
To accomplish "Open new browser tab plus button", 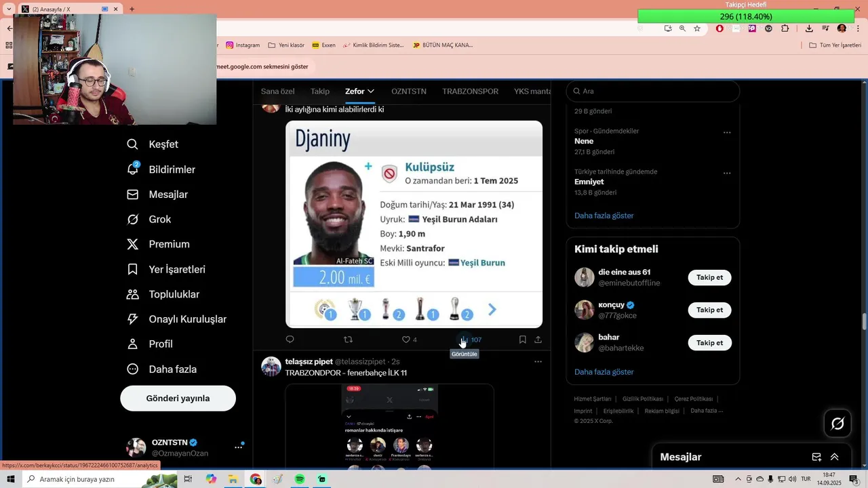I will [x=132, y=9].
